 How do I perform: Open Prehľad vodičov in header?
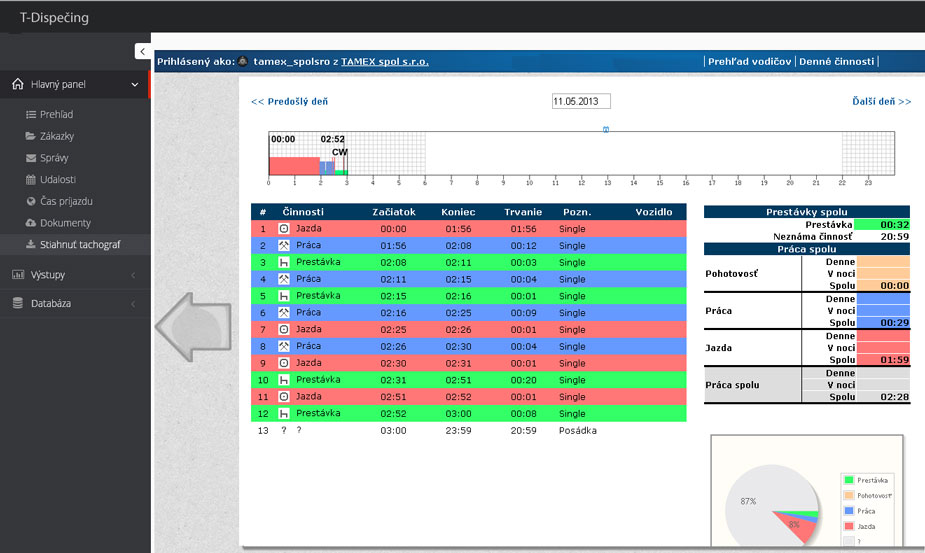[x=749, y=61]
